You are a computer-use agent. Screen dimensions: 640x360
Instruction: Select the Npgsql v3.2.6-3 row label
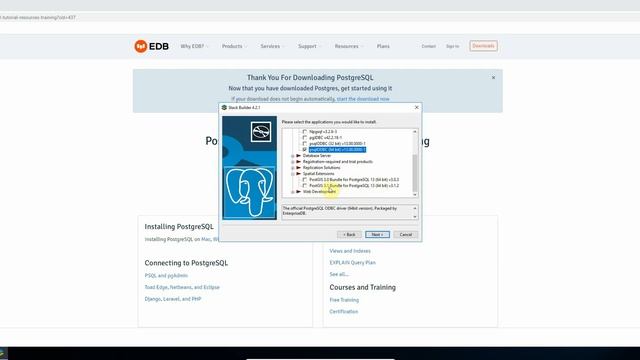tap(323, 132)
